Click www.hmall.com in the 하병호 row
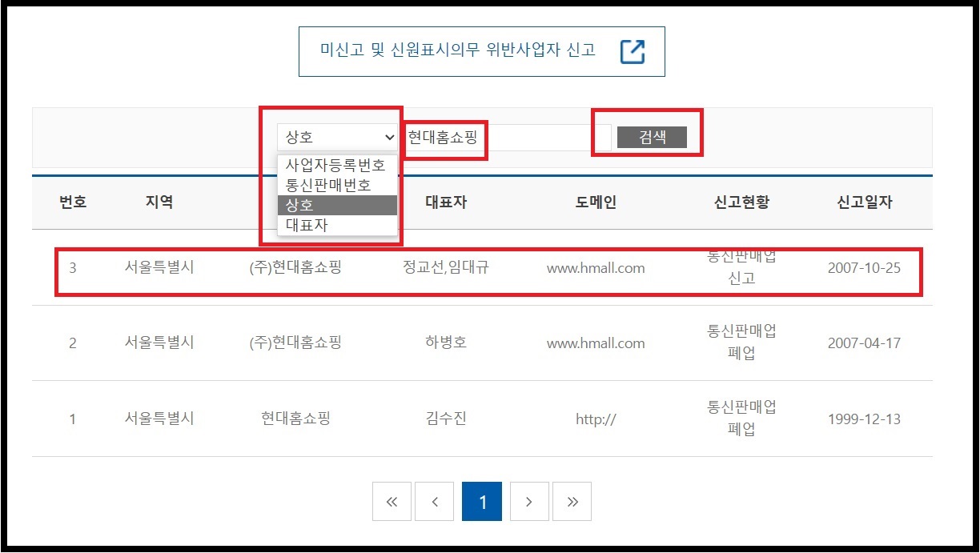 (596, 343)
